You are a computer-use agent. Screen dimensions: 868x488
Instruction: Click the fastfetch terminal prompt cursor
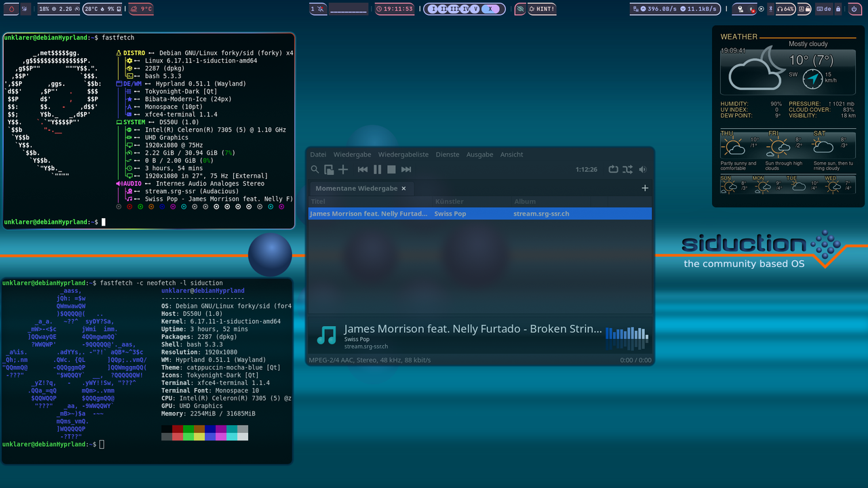click(x=104, y=222)
